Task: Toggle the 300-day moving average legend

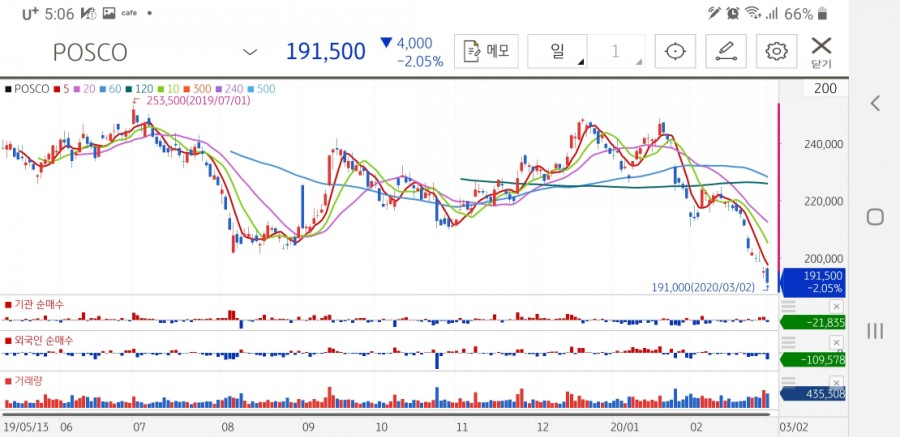Action: coord(197,89)
